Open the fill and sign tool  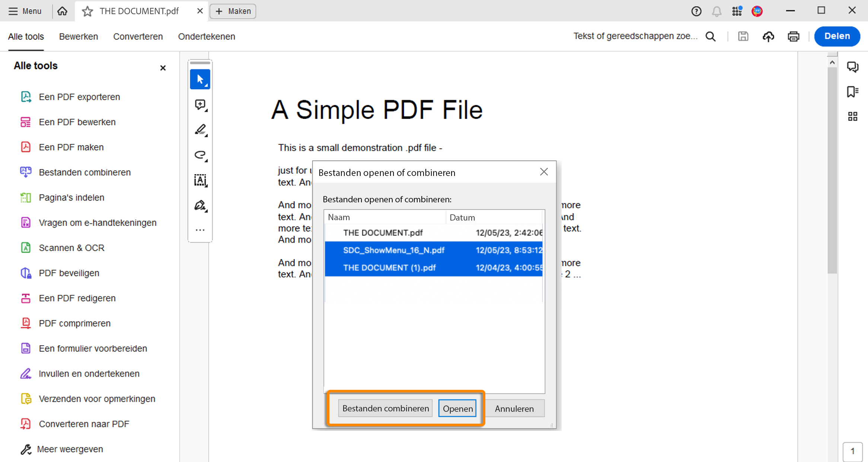point(200,205)
